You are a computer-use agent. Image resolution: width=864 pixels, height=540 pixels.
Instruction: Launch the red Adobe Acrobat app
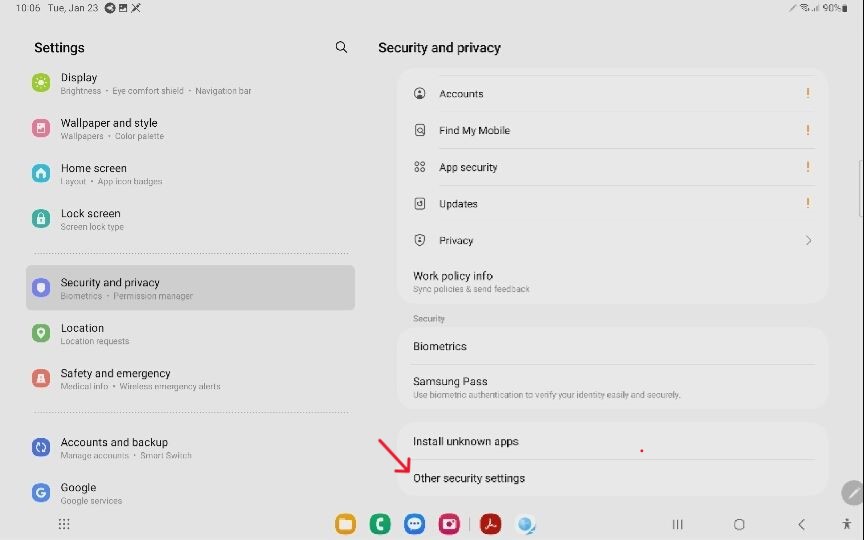[490, 523]
